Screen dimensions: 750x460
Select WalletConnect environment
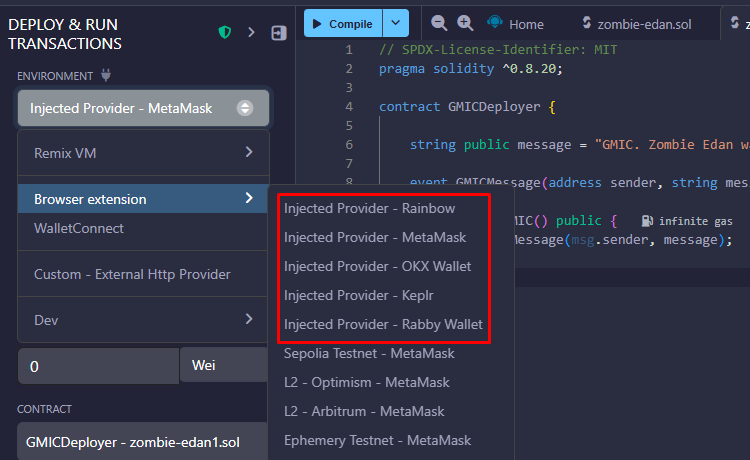tap(143, 229)
